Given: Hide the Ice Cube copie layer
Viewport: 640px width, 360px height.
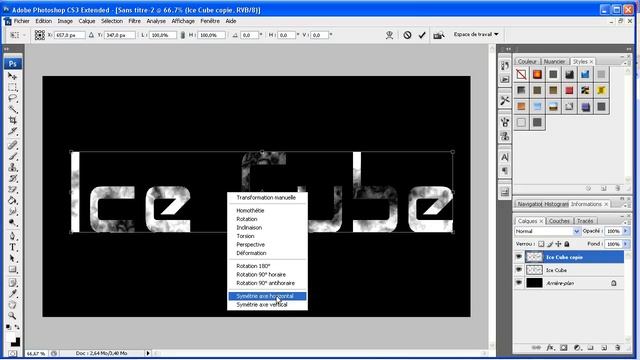Looking at the screenshot, I should click(519, 257).
